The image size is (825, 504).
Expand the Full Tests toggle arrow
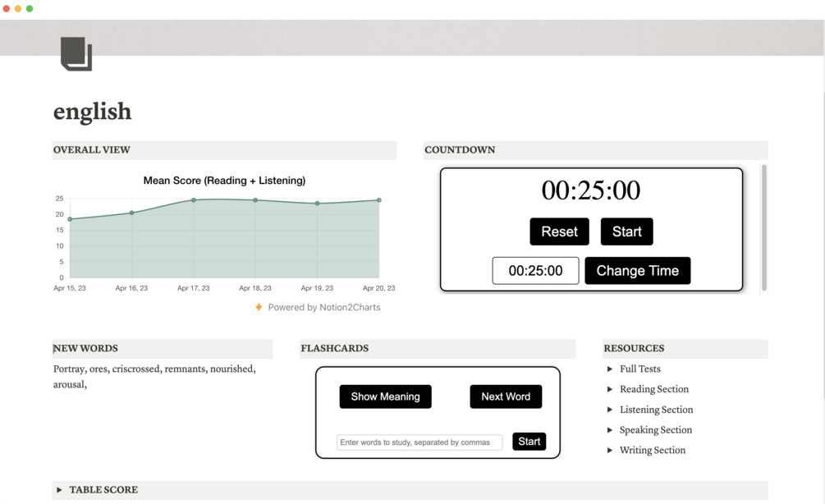click(x=610, y=369)
